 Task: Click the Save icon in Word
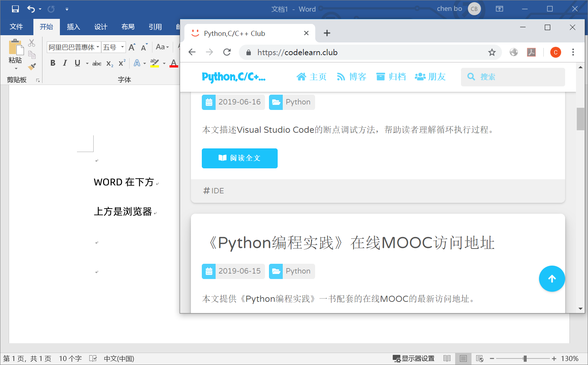click(x=15, y=9)
